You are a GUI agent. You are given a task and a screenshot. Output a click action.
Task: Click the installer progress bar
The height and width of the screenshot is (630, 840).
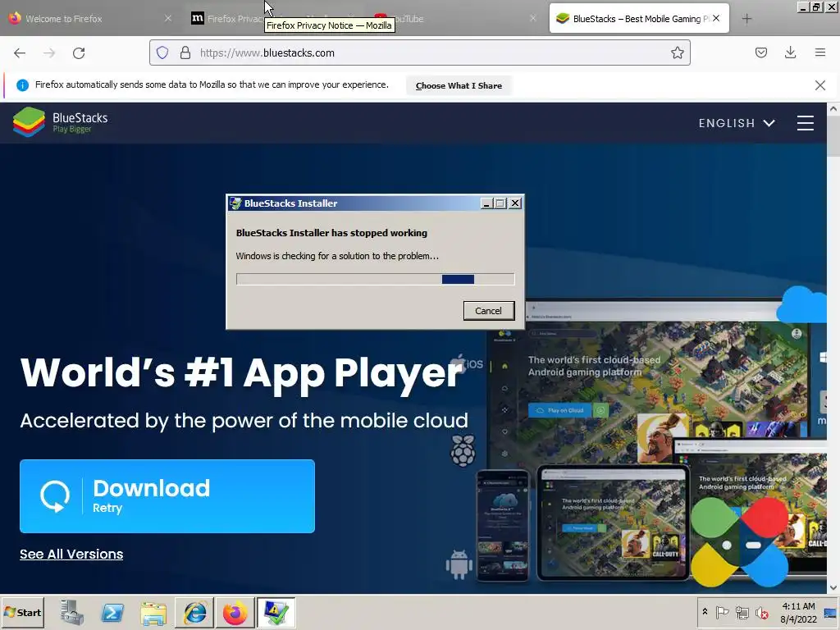click(376, 279)
